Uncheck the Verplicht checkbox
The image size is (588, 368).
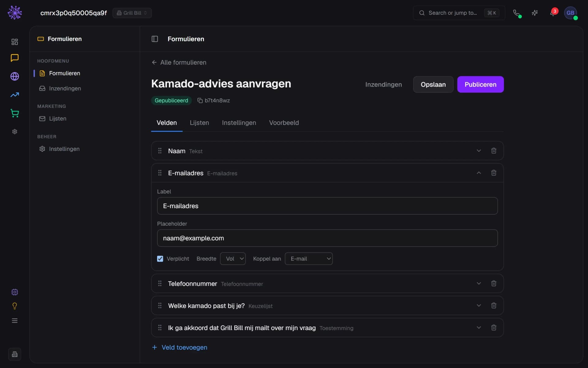(x=160, y=259)
